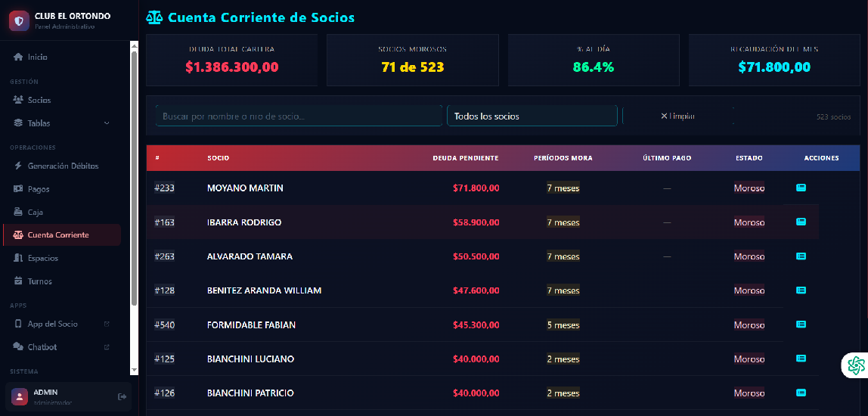View account detail for BIANCHINI LUCIANO
Screen dimensions: 868x416
pos(801,359)
